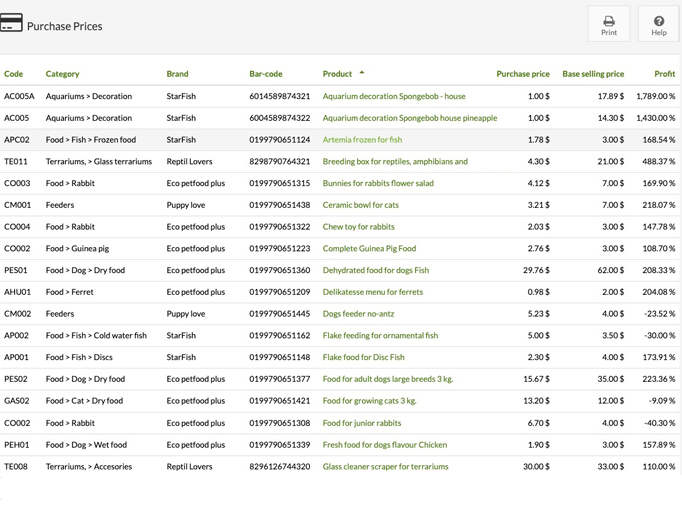Image resolution: width=682 pixels, height=518 pixels.
Task: Click bar-code 8298790764321
Action: 280,161
